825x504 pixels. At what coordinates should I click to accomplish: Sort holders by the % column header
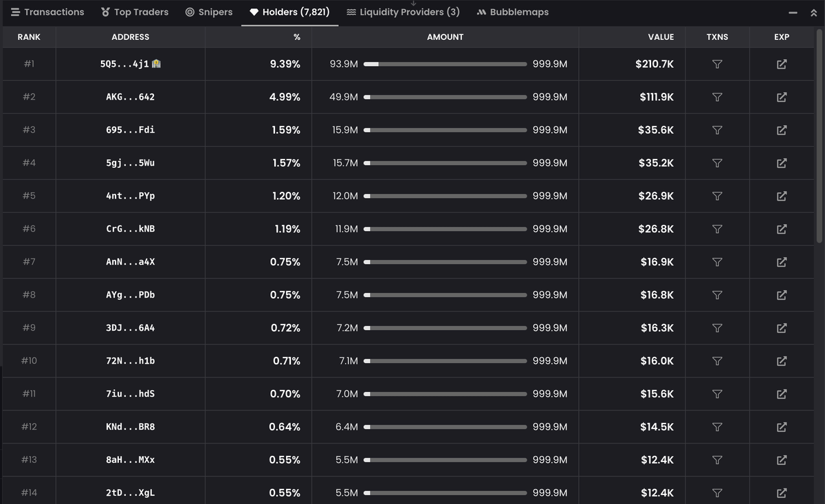pos(297,37)
